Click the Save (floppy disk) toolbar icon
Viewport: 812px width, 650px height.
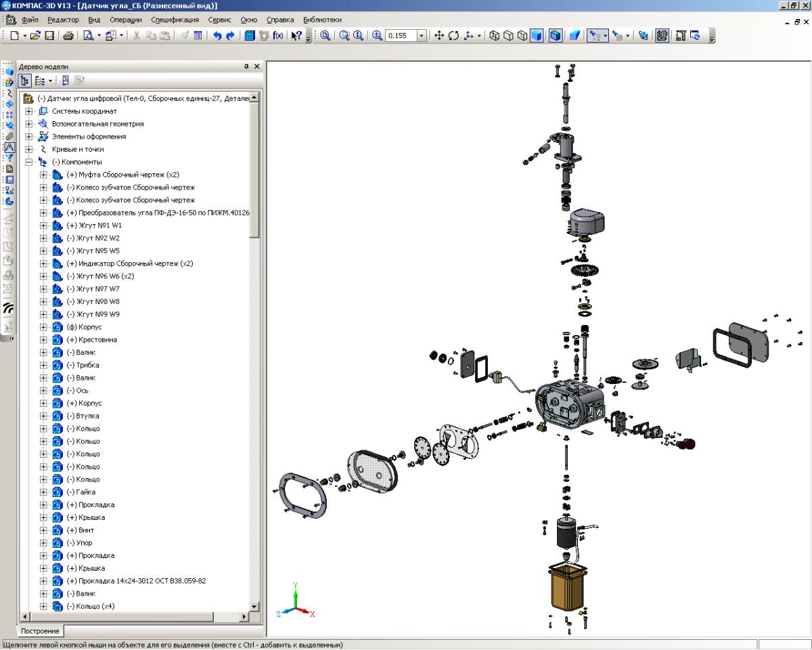[49, 36]
